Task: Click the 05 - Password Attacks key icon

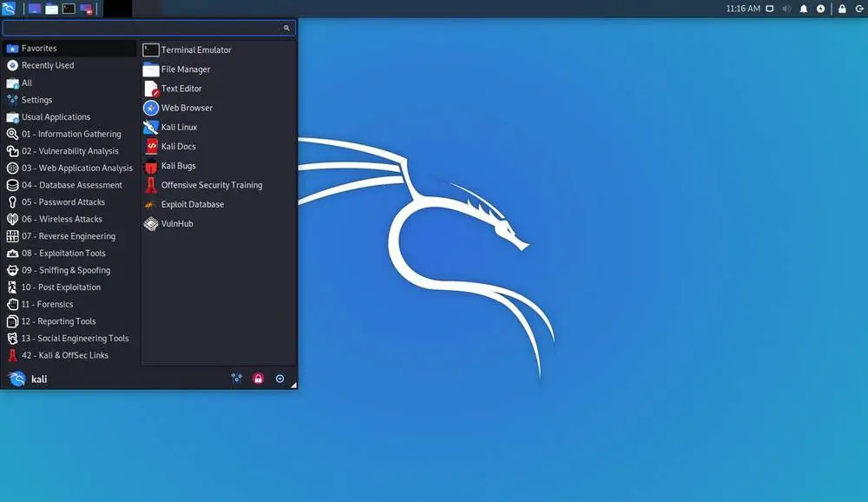Action: [x=12, y=202]
